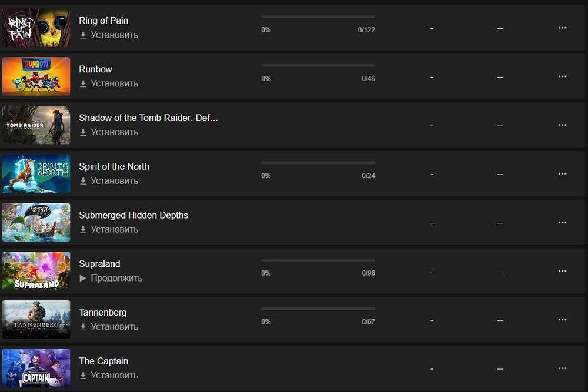Open more options for Shadow of the Tomb Raider
This screenshot has width=588, height=392.
562,125
